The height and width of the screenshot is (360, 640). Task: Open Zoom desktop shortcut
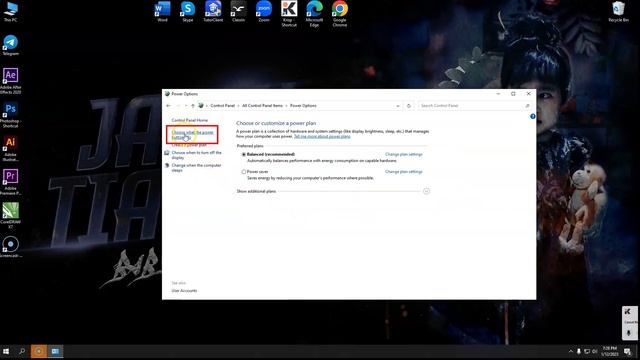tap(264, 11)
